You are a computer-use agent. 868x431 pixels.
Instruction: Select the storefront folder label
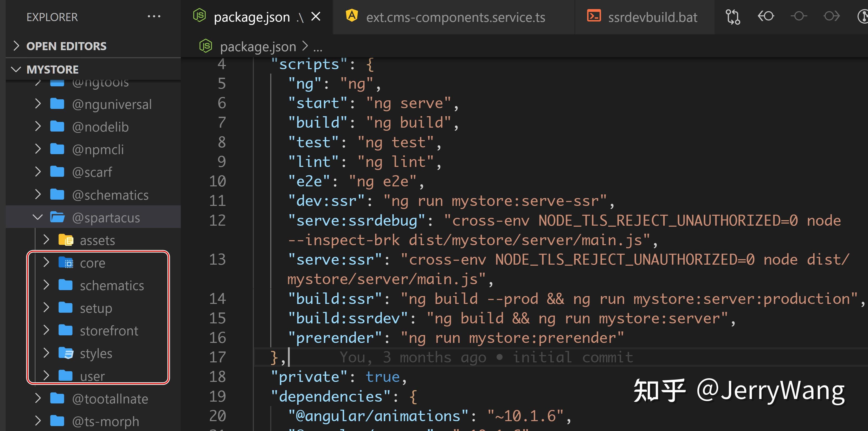pyautogui.click(x=109, y=331)
